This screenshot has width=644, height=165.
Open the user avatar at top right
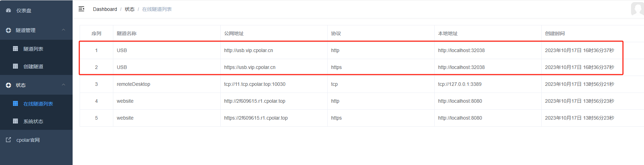[x=637, y=8]
